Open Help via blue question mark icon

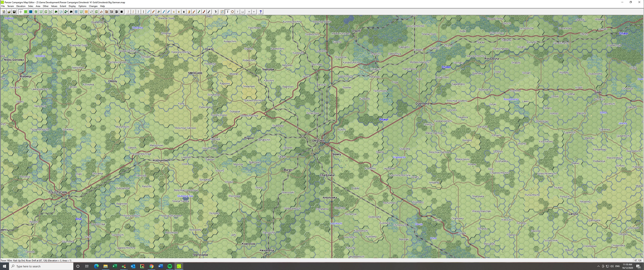260,12
